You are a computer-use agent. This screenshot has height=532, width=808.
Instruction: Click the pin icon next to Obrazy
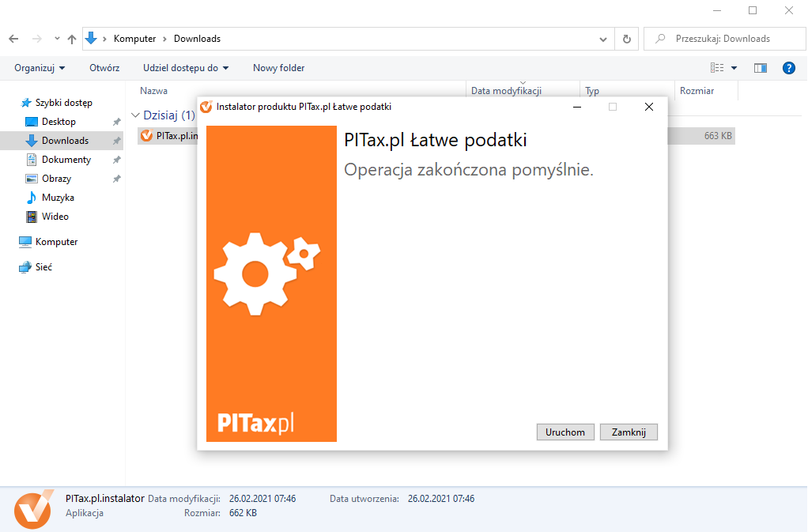point(117,179)
